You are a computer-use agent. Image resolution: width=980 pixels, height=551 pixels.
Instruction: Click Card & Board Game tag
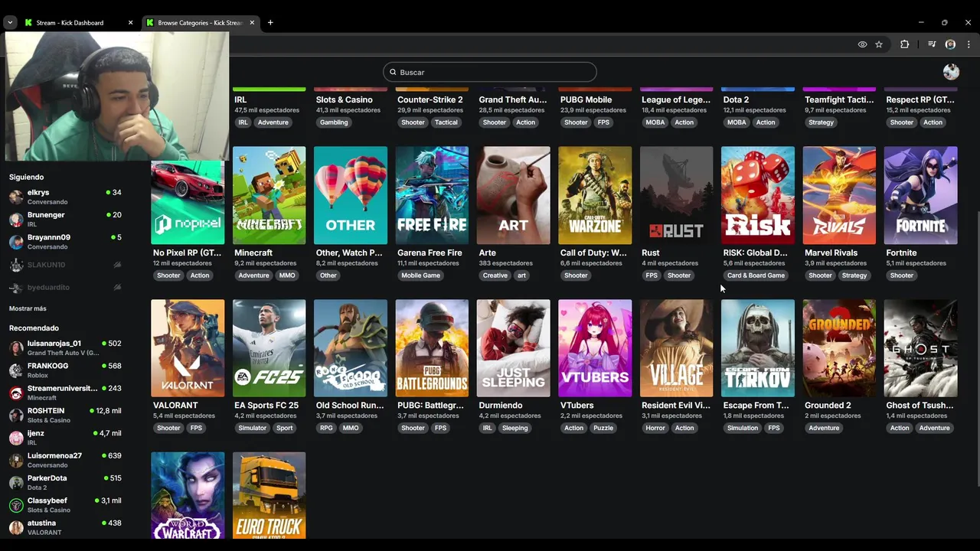point(756,275)
